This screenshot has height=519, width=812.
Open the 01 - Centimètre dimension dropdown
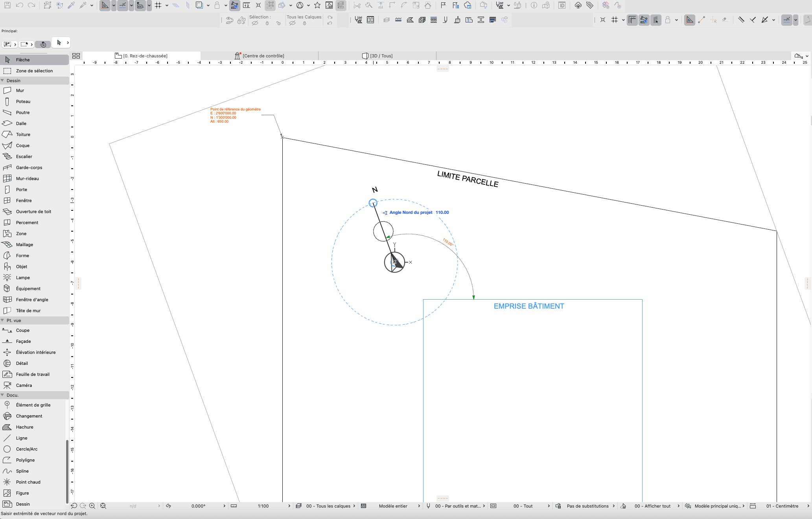click(x=780, y=506)
